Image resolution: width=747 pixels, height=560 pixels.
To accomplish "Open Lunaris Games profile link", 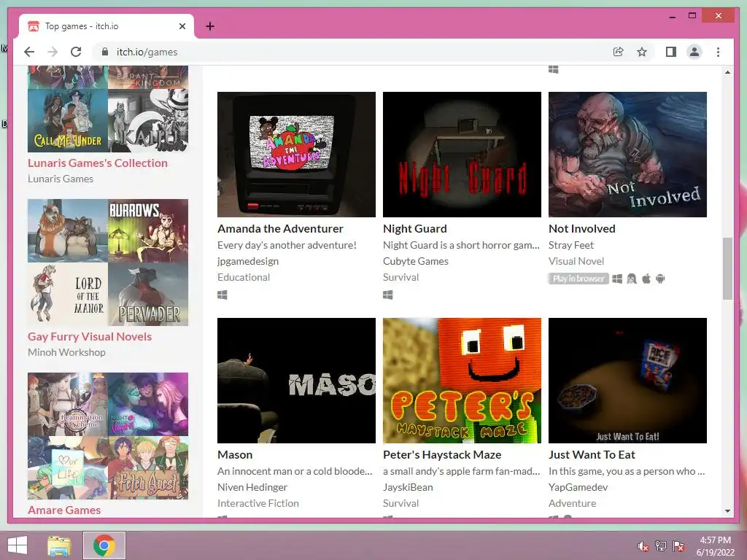I will [x=61, y=179].
